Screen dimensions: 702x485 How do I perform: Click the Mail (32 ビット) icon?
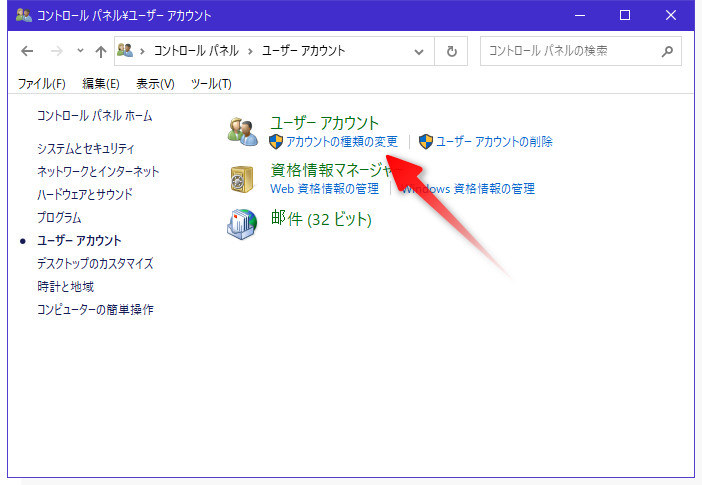coord(242,224)
